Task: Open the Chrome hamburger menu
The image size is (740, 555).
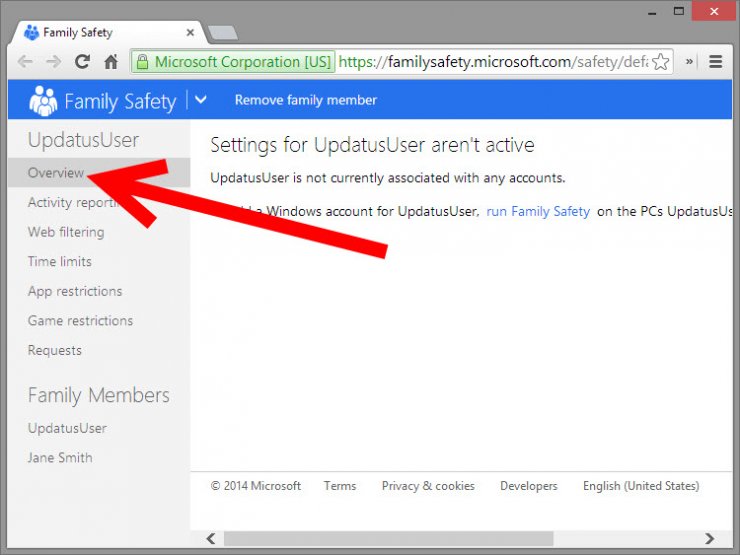Action: (x=715, y=62)
